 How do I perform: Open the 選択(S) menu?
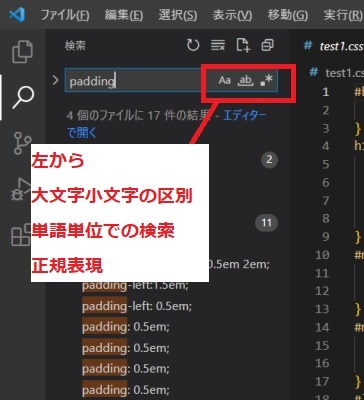(178, 15)
